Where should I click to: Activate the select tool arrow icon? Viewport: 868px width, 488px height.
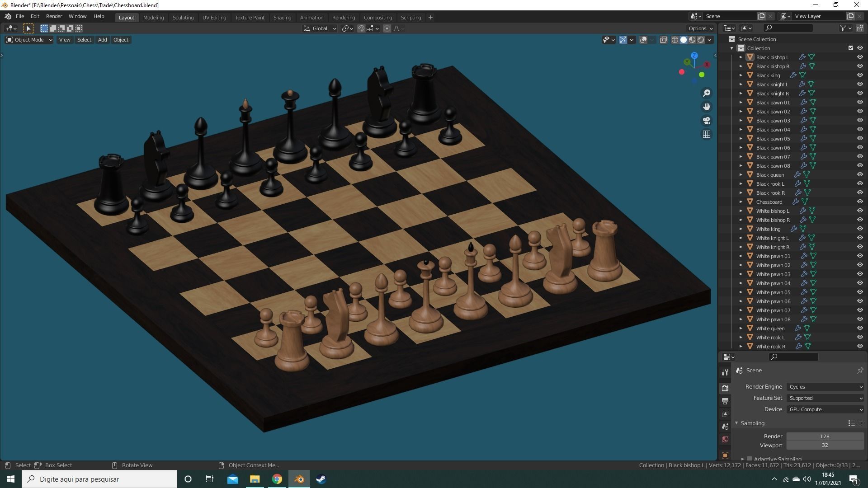tap(28, 28)
